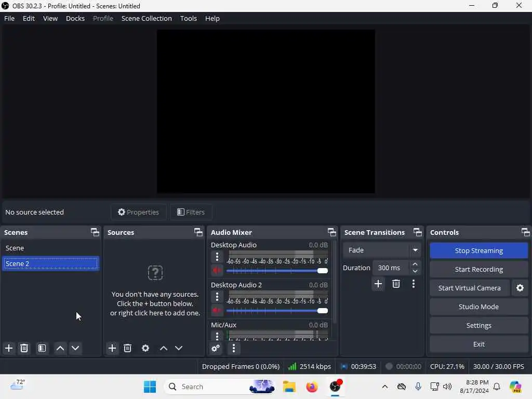Click the black preview canvas
The width and height of the screenshot is (532, 399).
tap(265, 111)
